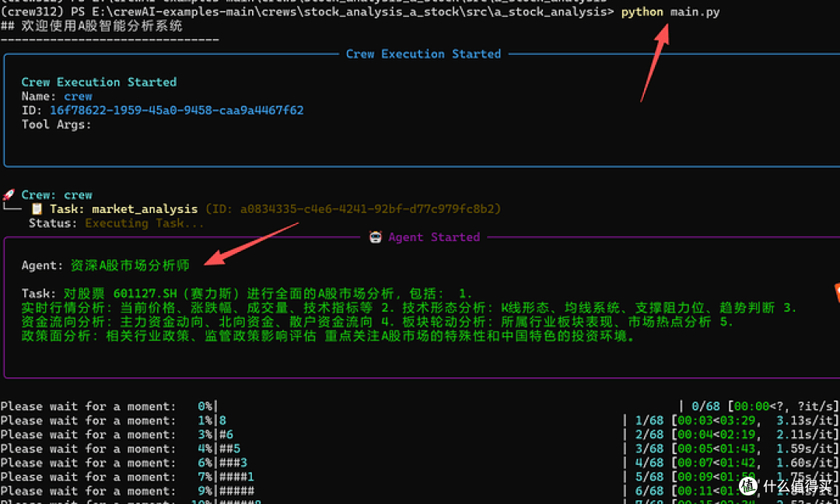
Task: Click the stock code '601127.SH (赛力斯)' text
Action: [177, 293]
